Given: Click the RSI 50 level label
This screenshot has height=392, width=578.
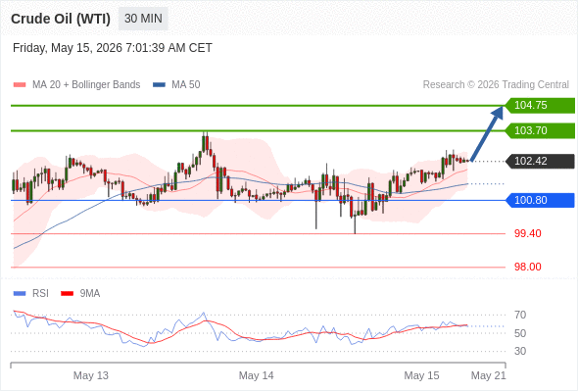Looking at the screenshot, I should (520, 333).
